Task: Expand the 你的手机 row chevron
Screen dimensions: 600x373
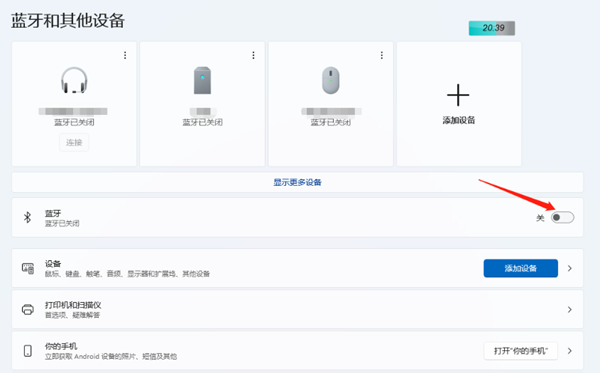Action: [x=570, y=351]
